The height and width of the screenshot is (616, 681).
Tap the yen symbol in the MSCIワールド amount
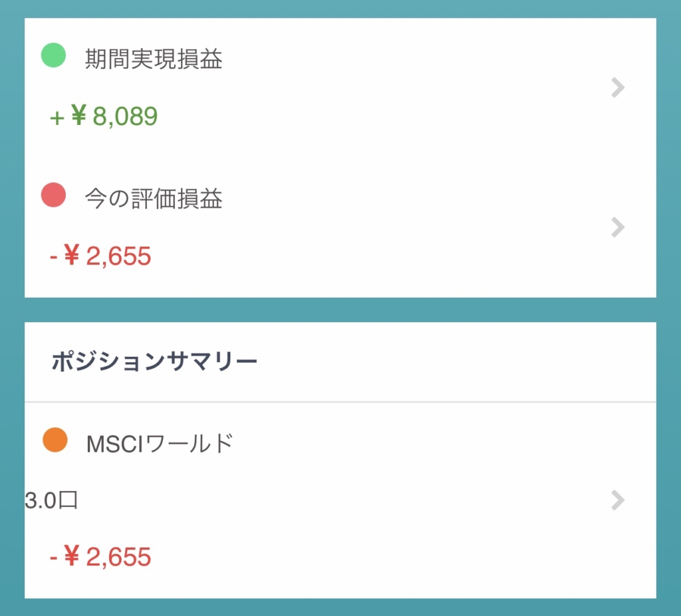pyautogui.click(x=72, y=556)
